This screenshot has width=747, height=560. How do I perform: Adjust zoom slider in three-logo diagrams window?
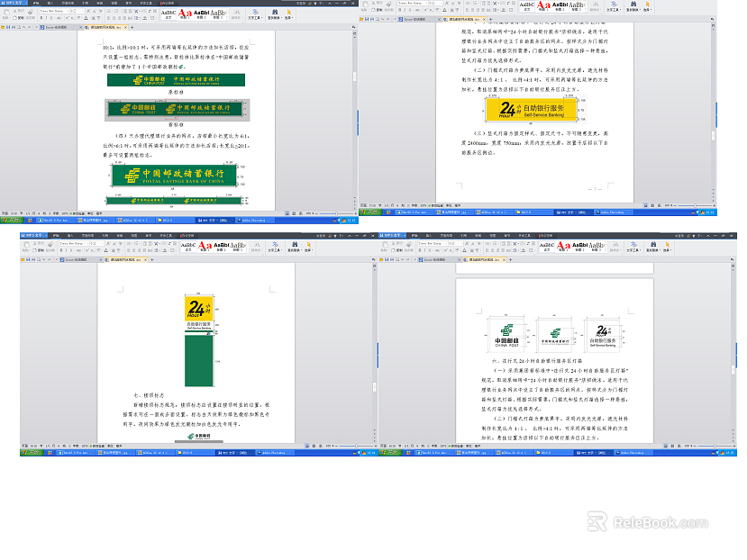pos(715,446)
